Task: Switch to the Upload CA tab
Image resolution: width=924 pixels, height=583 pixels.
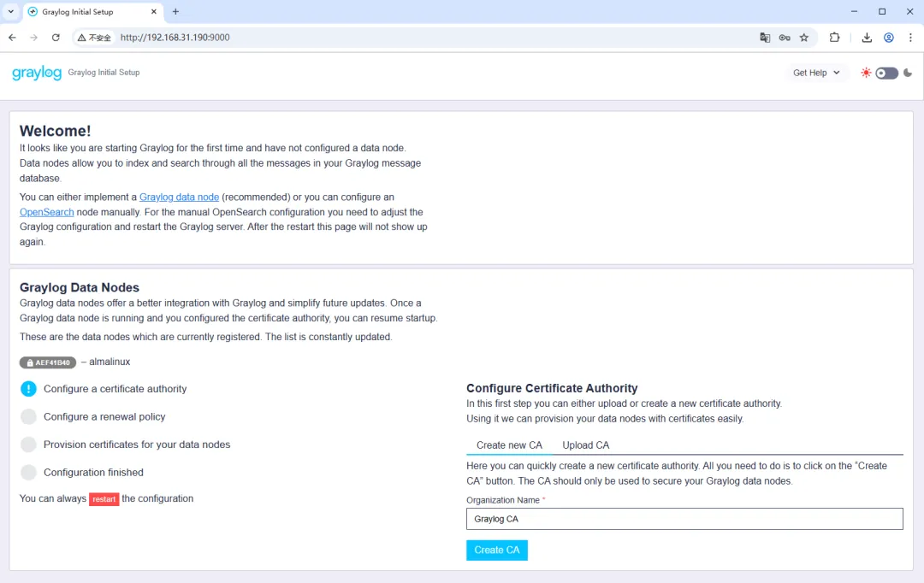Action: (x=586, y=445)
